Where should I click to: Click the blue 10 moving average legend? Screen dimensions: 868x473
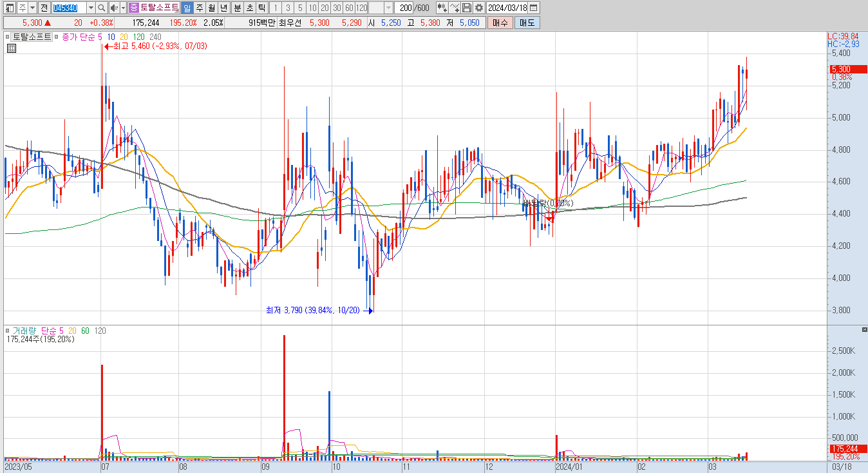click(x=111, y=37)
